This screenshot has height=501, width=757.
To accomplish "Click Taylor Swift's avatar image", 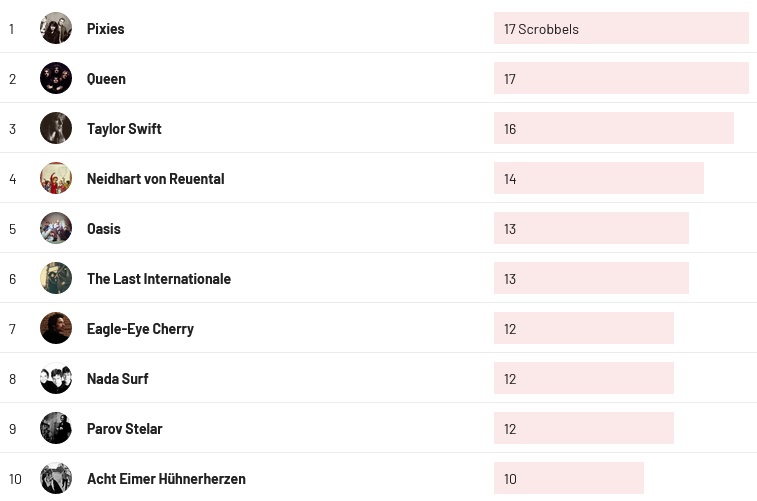I will click(x=56, y=128).
